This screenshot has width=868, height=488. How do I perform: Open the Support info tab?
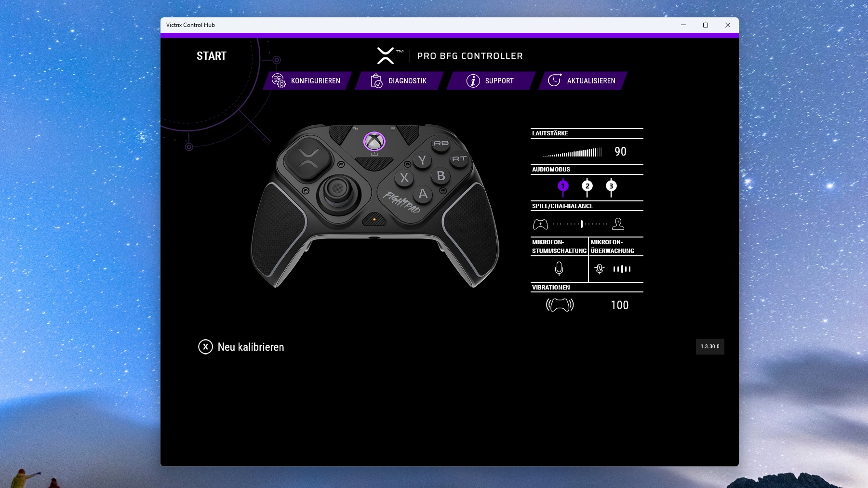[x=490, y=81]
